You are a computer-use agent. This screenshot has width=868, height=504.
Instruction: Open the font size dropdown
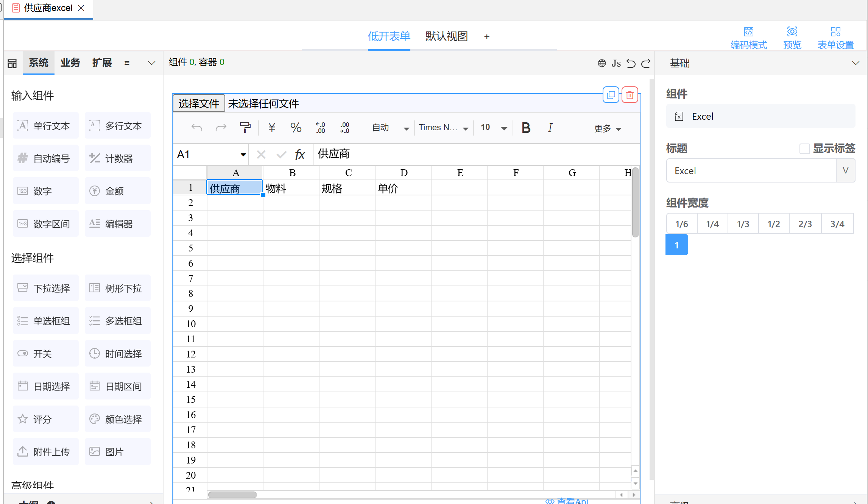pyautogui.click(x=504, y=128)
